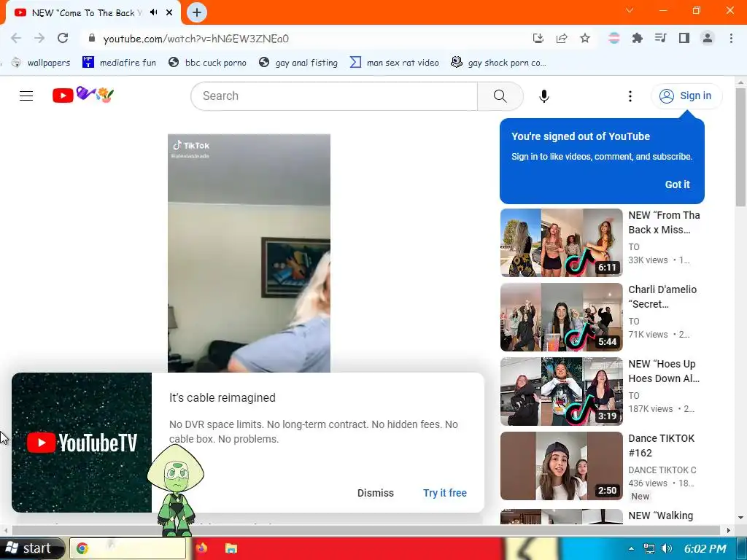The width and height of the screenshot is (747, 560).
Task: Click the Charli D'amelio "Secret…" title
Action: pyautogui.click(x=662, y=297)
